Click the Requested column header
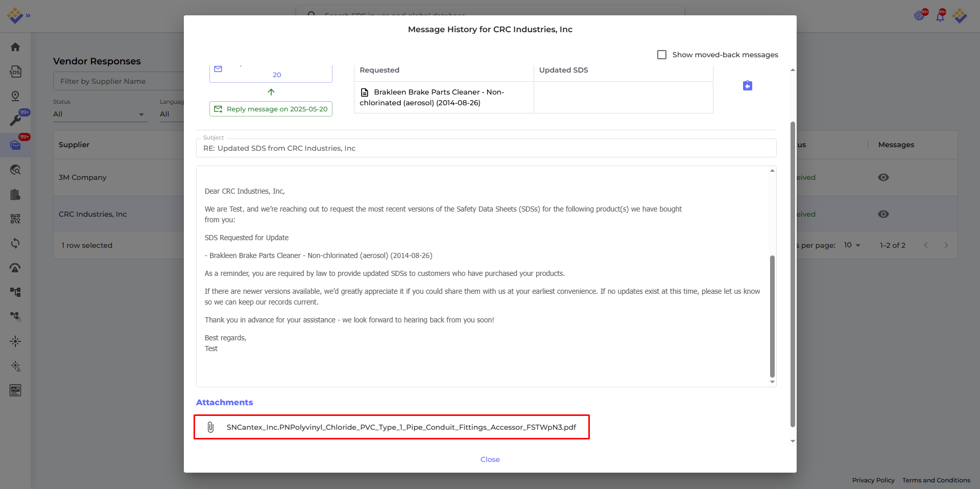The height and width of the screenshot is (489, 980). [379, 70]
